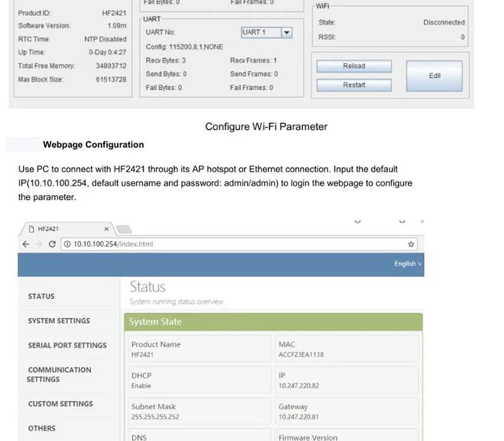This screenshot has width=504, height=441.
Task: Click the Up Time 0-Day 0:4:27 value
Action: point(108,52)
